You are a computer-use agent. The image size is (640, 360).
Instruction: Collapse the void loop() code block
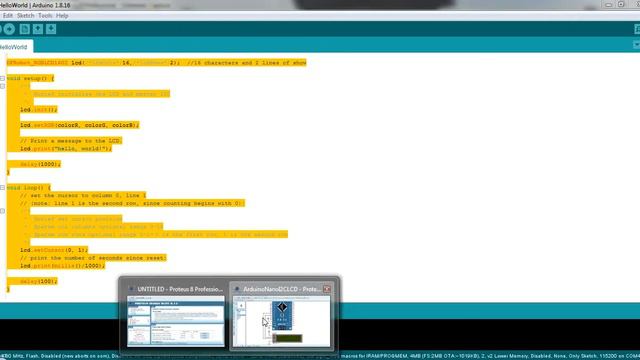(2, 188)
